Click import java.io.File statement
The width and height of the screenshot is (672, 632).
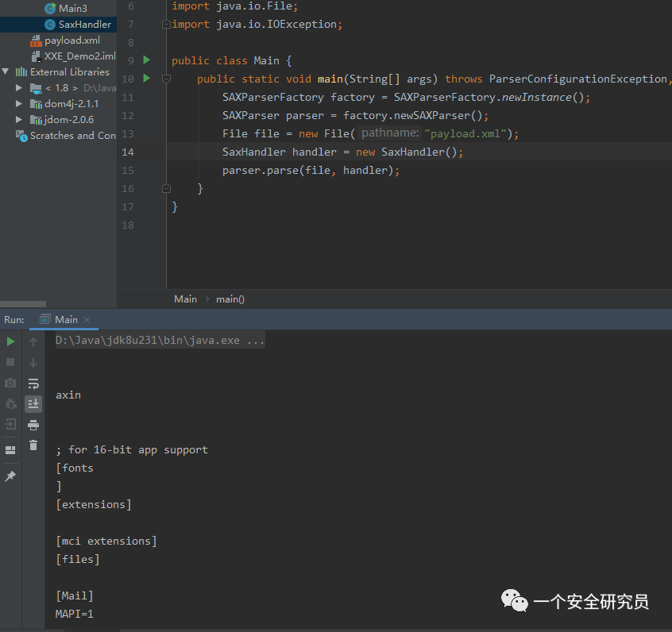pyautogui.click(x=234, y=6)
